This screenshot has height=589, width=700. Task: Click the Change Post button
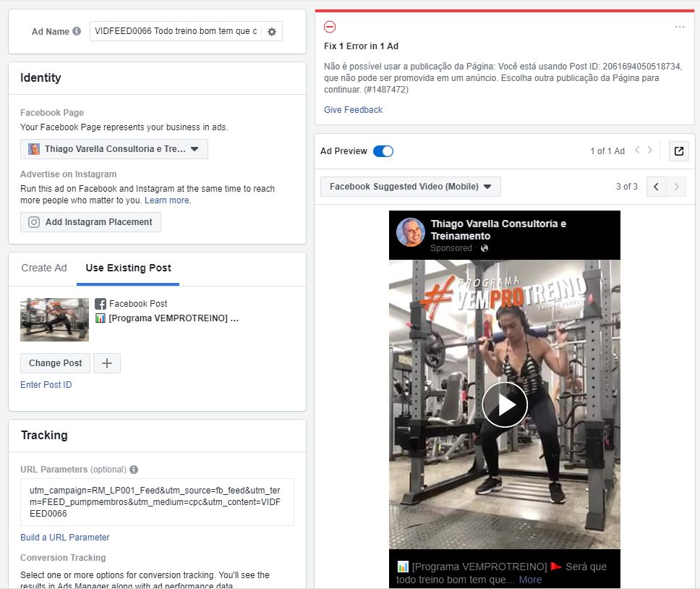[56, 363]
